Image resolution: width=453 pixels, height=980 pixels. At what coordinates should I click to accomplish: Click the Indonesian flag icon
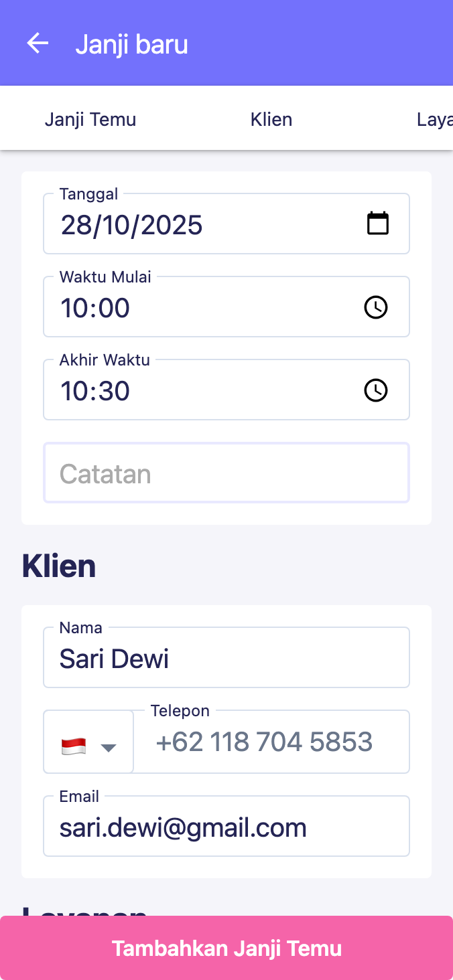pos(73,746)
